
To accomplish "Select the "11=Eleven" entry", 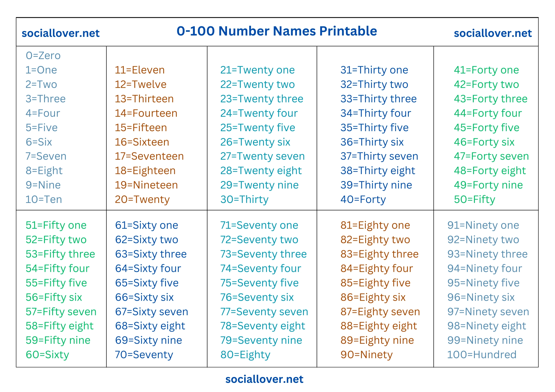I will pos(140,70).
